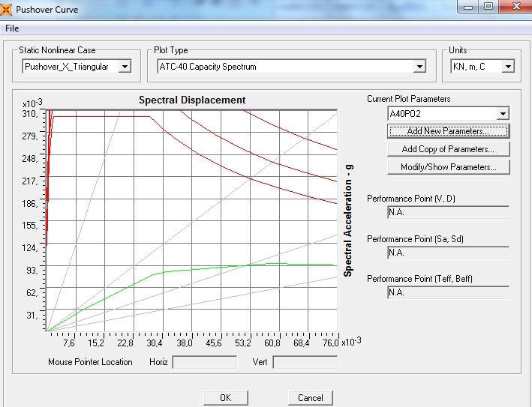
Task: Click the Horiz mouse pointer location field
Action: tap(205, 362)
